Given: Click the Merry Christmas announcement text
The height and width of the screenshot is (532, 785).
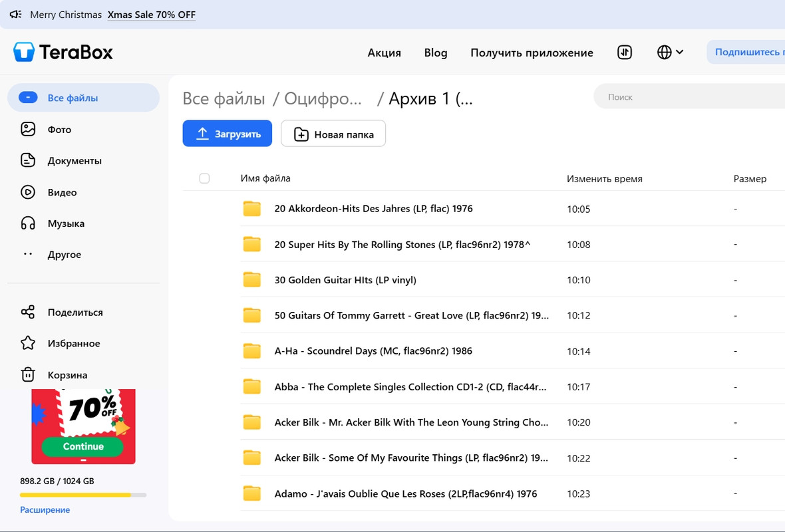Looking at the screenshot, I should (66, 15).
